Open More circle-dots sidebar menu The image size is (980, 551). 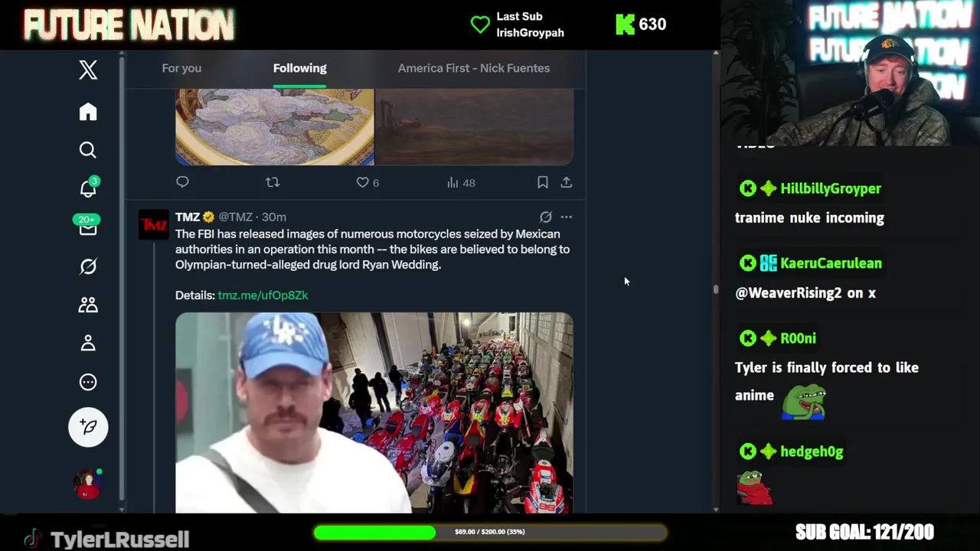(x=88, y=382)
